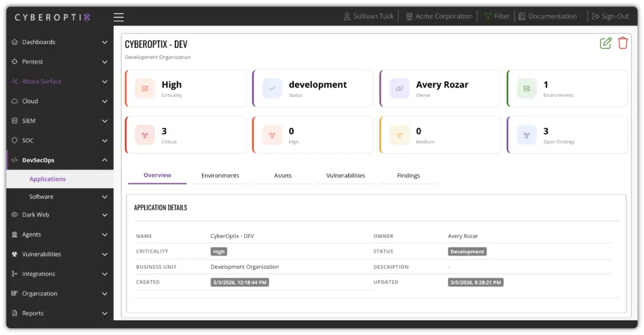Toggle the hamburger sidebar menu icon
Viewport: 644px width, 335px height.
tap(119, 17)
